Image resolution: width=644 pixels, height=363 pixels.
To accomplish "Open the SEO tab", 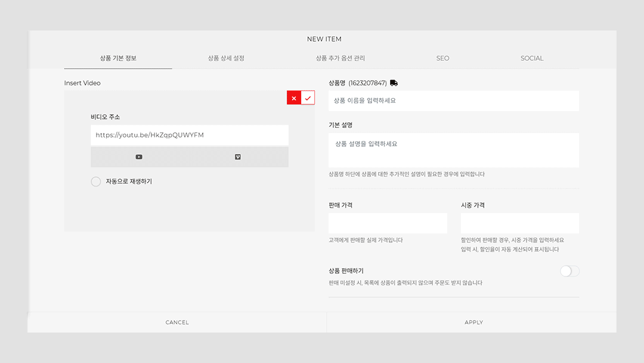I will (x=442, y=59).
